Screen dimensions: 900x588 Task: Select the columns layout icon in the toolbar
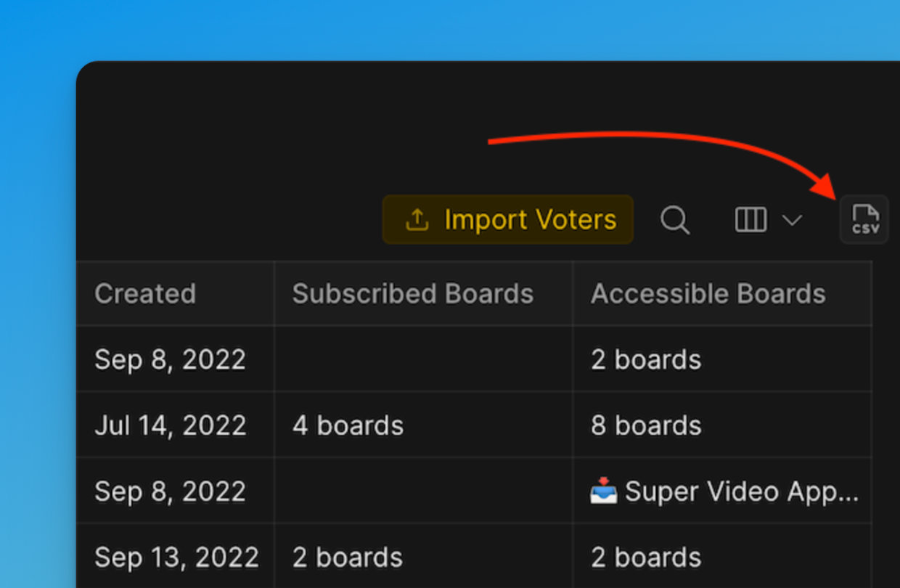[x=750, y=219]
